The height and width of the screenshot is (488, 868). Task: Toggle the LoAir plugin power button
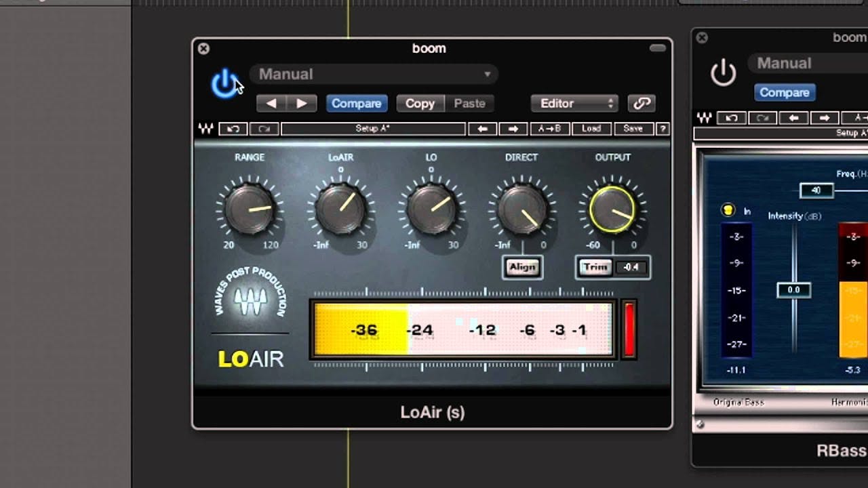tap(224, 84)
